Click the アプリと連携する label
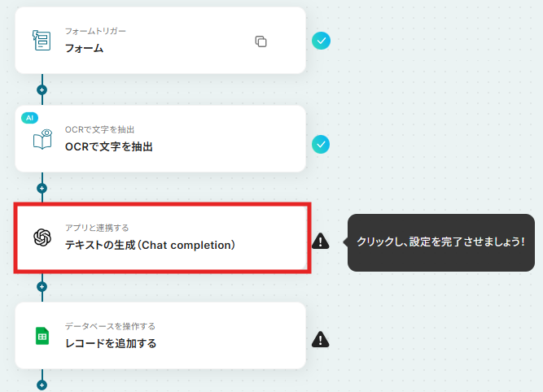This screenshot has width=543, height=392. click(97, 228)
